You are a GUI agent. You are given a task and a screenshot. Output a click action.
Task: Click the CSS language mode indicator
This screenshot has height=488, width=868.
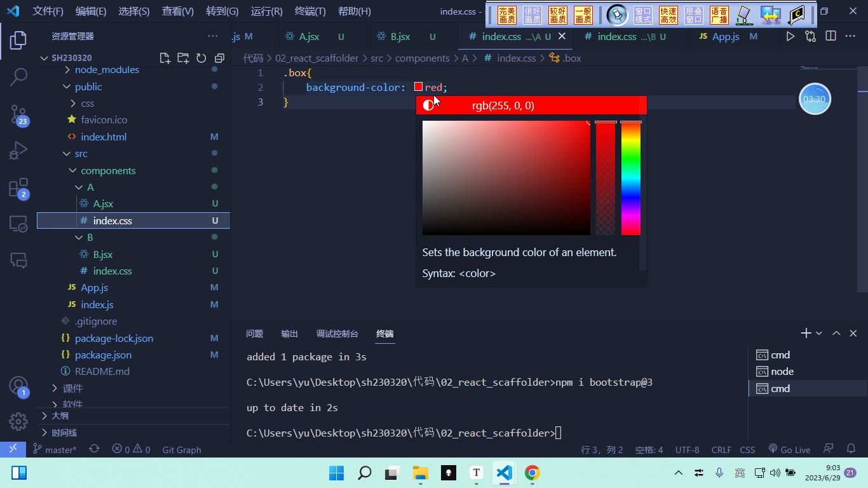click(x=747, y=449)
